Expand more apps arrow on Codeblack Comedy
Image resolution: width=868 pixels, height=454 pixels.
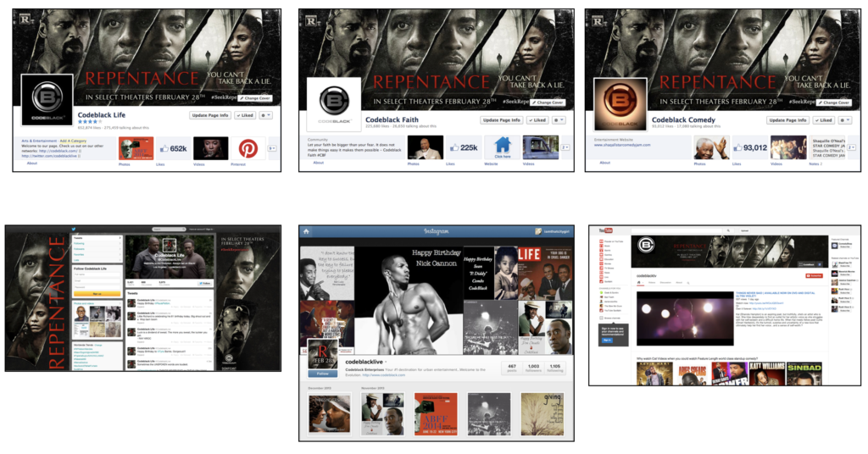click(851, 147)
